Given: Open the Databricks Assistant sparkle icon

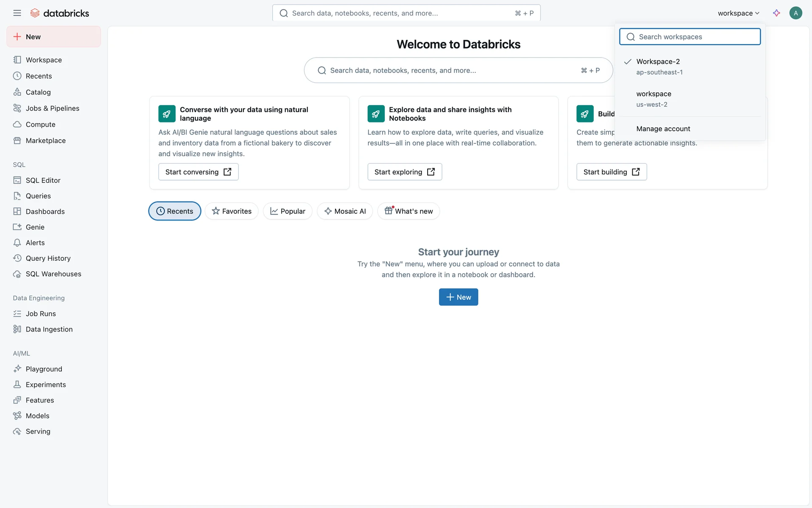Looking at the screenshot, I should pos(776,13).
